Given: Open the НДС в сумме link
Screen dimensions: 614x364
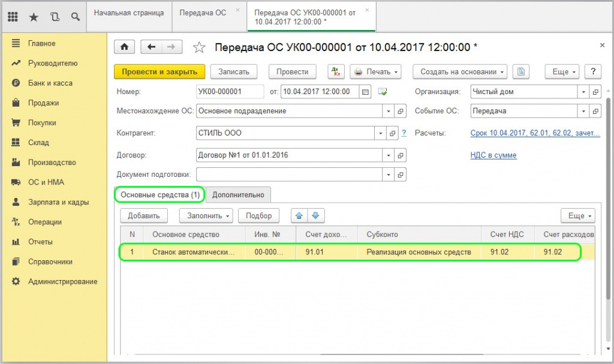Looking at the screenshot, I should click(x=493, y=155).
